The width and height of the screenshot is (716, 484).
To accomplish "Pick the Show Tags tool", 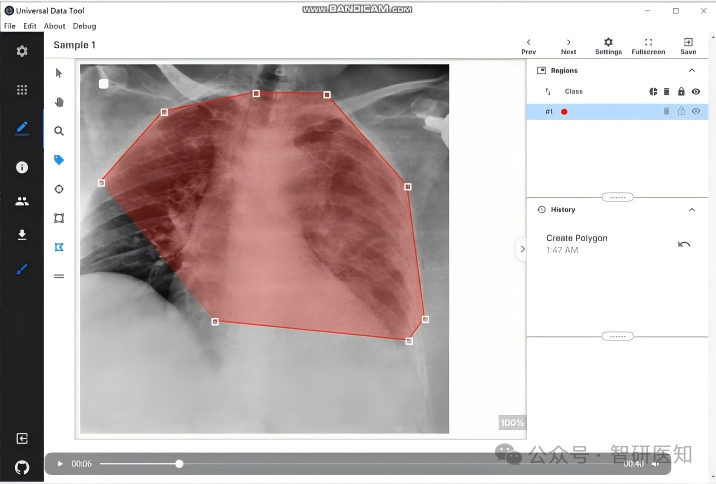I will click(59, 160).
